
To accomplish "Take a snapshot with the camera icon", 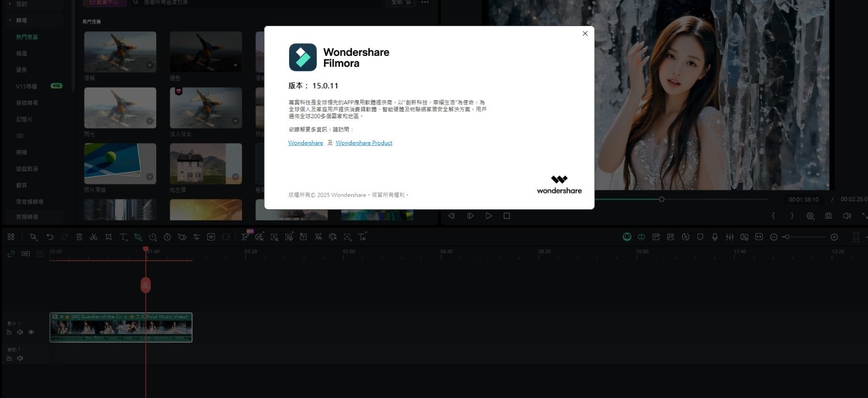I will coord(828,216).
